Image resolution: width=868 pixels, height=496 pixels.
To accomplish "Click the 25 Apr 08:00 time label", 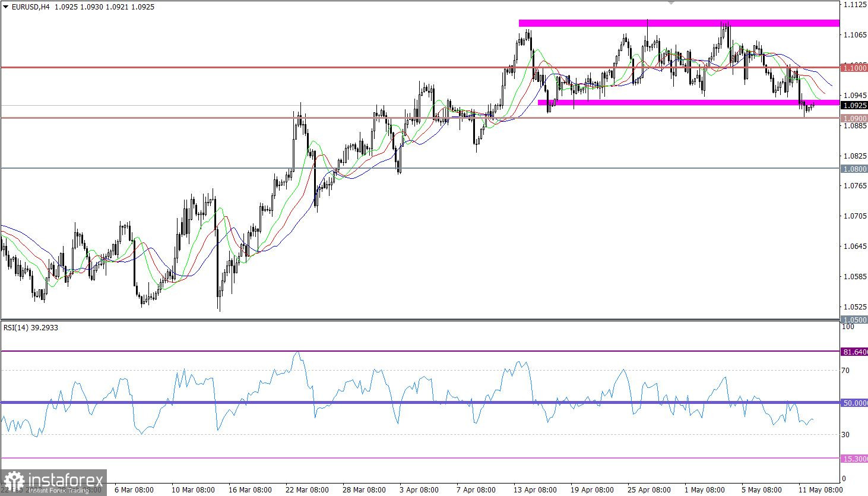I will (650, 490).
